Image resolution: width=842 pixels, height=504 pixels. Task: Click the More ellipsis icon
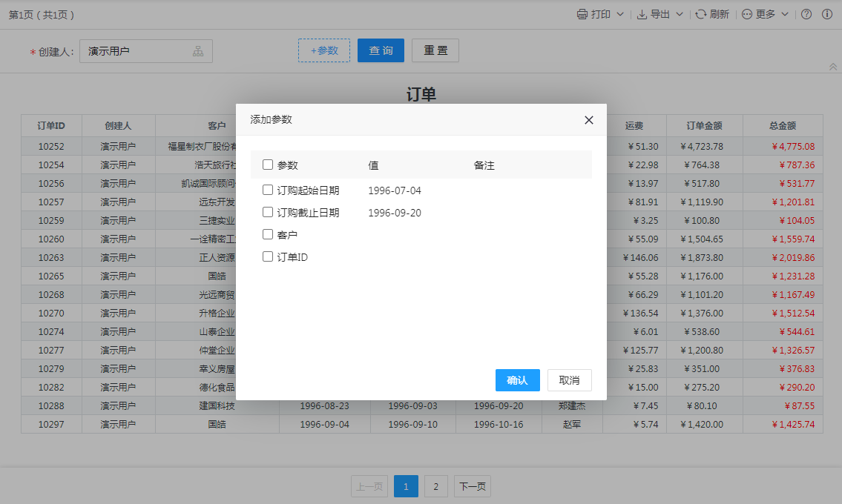tap(747, 14)
